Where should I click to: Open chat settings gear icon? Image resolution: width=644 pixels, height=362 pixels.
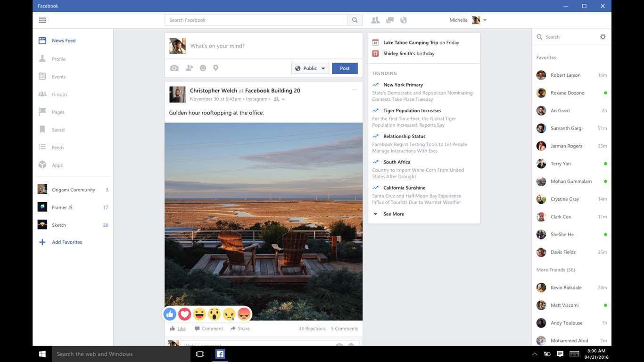point(603,37)
